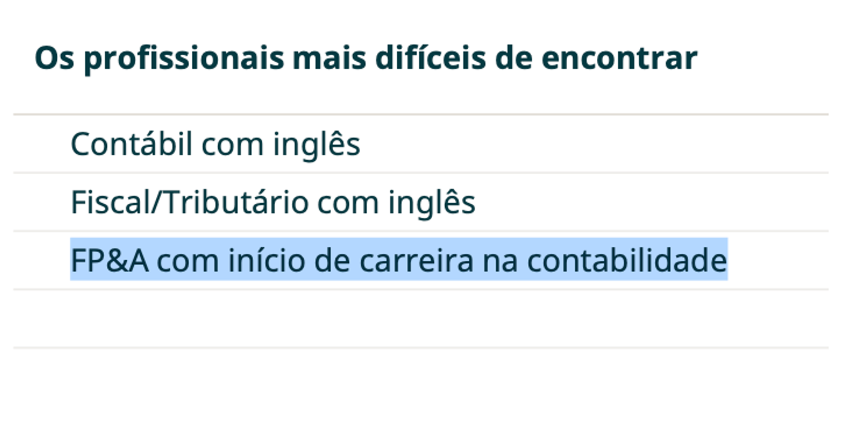This screenshot has width=868, height=447.
Task: Click the word "encontrar" in the heading
Action: click(x=619, y=58)
